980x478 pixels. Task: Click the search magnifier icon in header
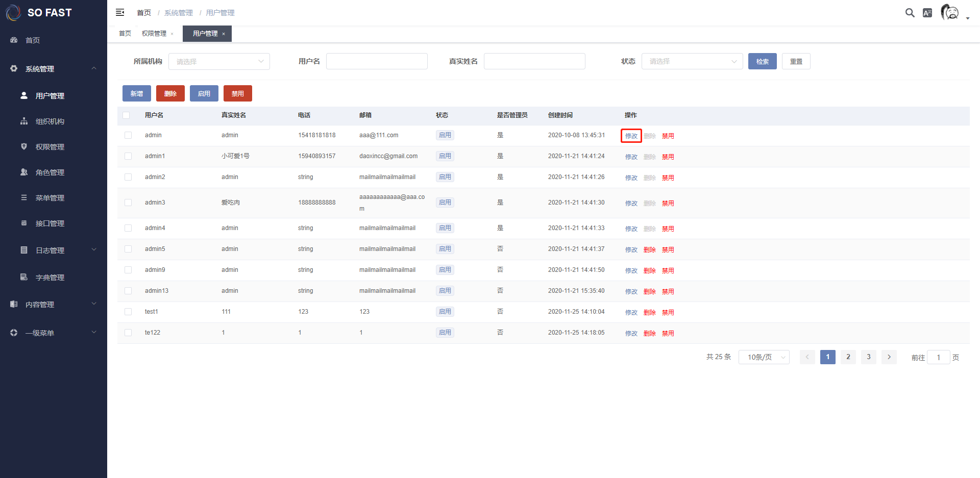(910, 13)
